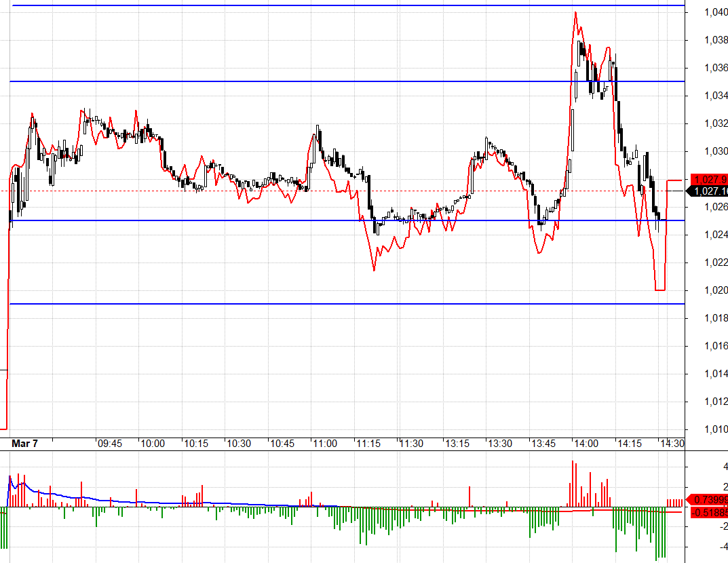Select the 0.5188 indicator value tag
The width and height of the screenshot is (728, 563).
click(709, 512)
